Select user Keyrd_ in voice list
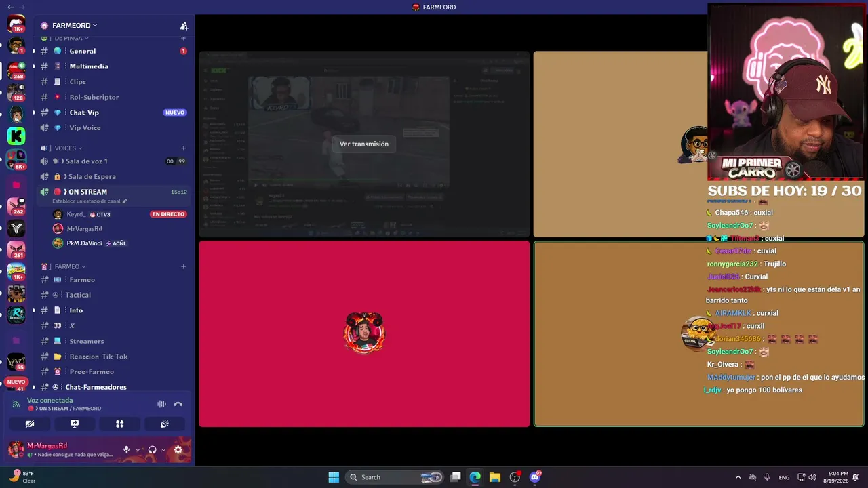 (76, 214)
